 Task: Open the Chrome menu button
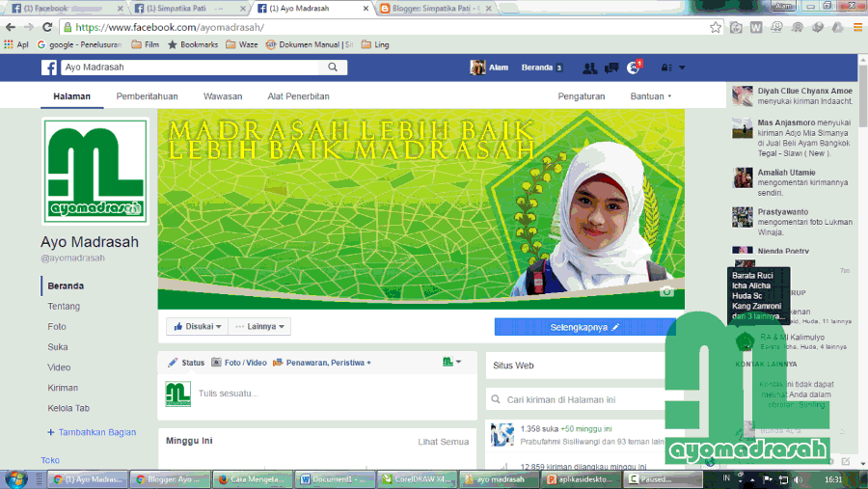pos(857,27)
